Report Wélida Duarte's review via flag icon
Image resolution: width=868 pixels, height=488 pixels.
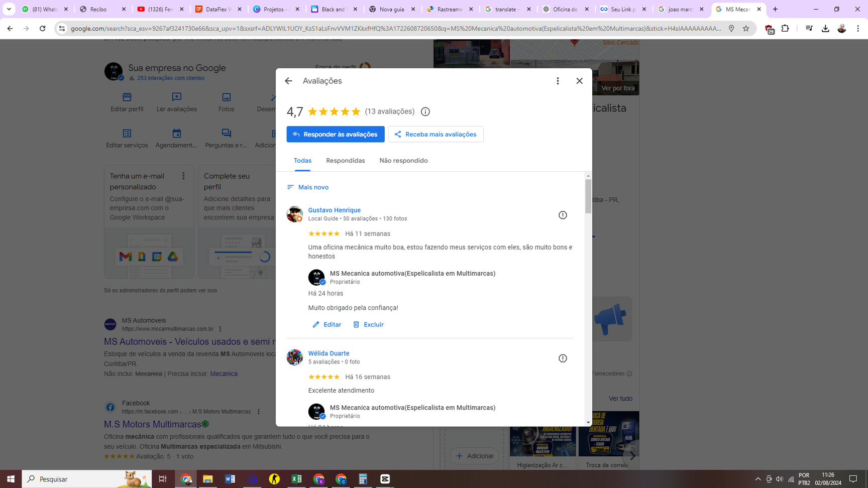pos(563,358)
